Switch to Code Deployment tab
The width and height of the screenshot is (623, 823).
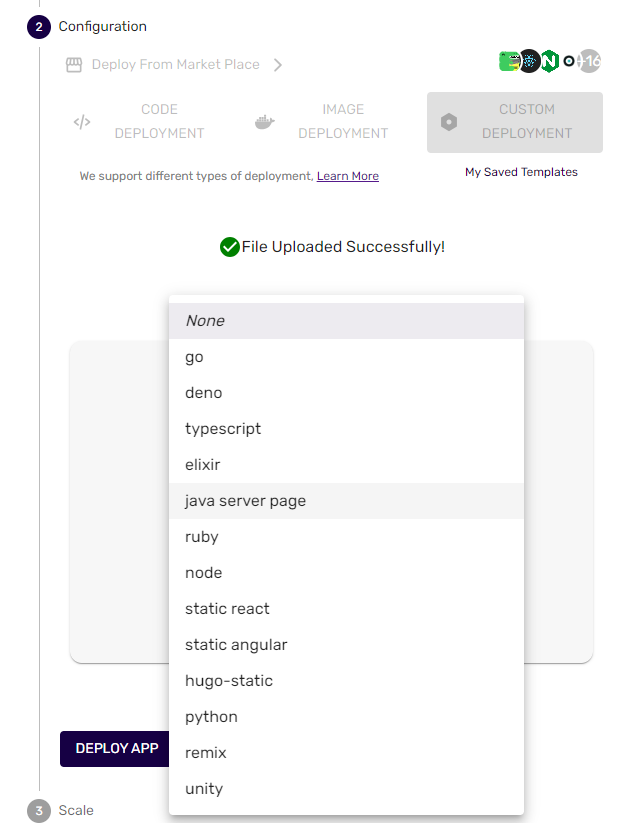[x=159, y=122]
